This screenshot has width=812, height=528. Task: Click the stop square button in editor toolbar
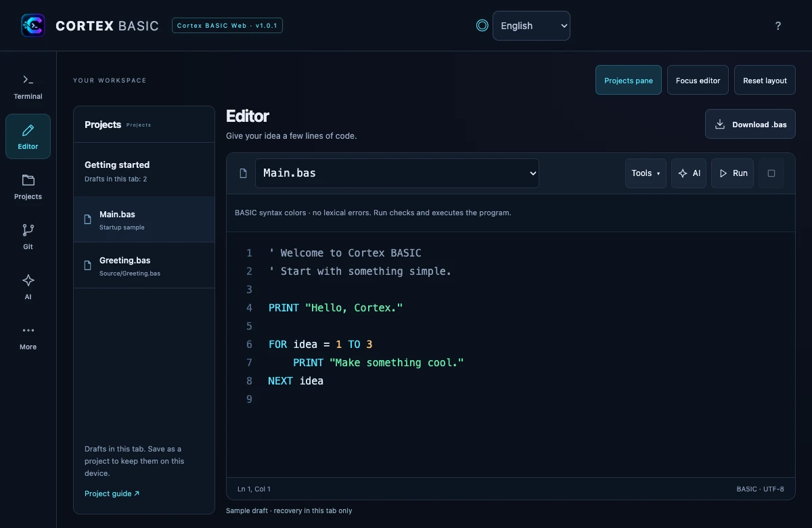(x=771, y=173)
